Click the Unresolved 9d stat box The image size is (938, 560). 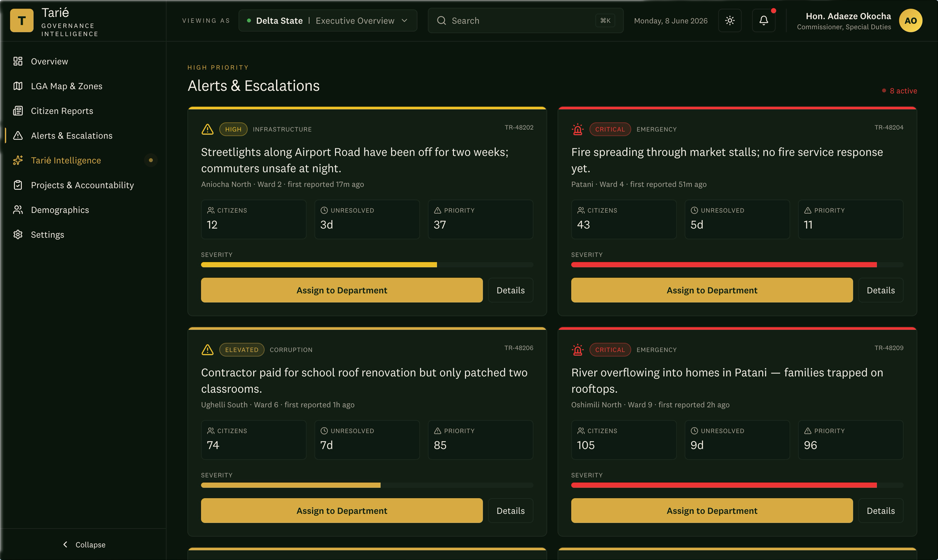[737, 440]
